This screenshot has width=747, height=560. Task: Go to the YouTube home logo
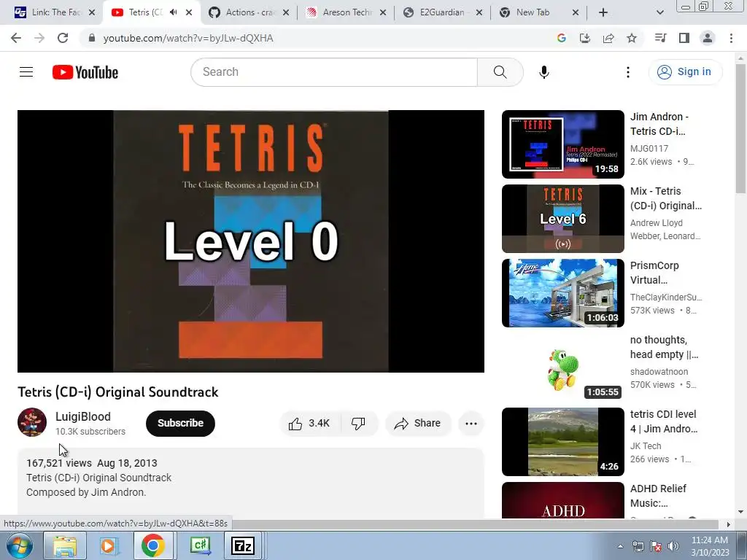[x=85, y=72]
